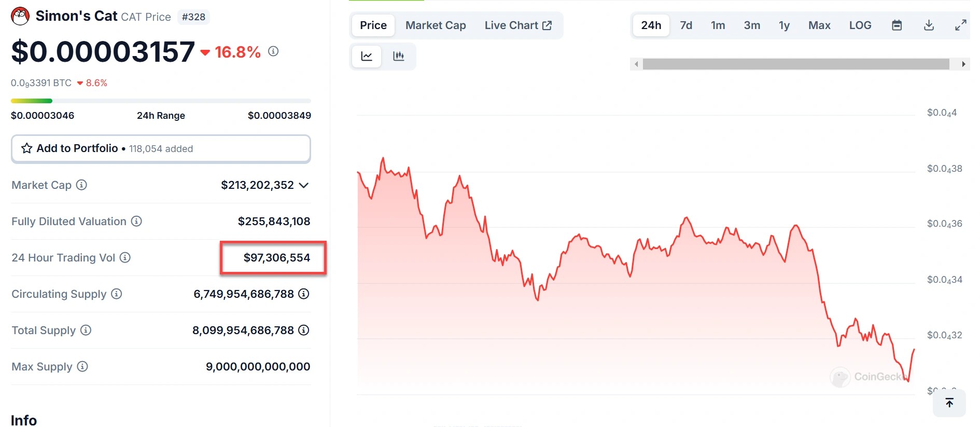Screen dimensions: 980x427
Task: Click the scrollbar left arrow
Action: 636,64
